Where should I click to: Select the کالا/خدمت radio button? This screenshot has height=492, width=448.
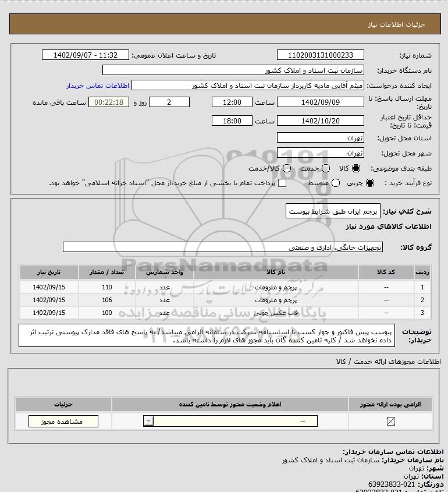pyautogui.click(x=286, y=168)
